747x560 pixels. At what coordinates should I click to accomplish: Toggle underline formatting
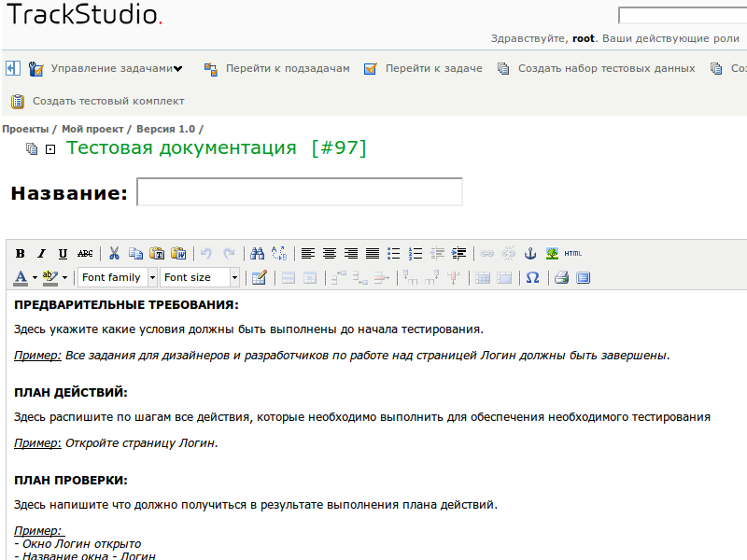click(63, 254)
